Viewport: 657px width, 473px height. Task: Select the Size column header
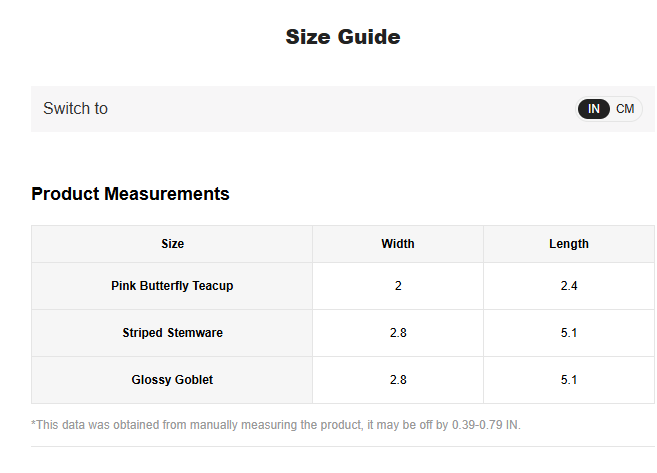(x=172, y=244)
